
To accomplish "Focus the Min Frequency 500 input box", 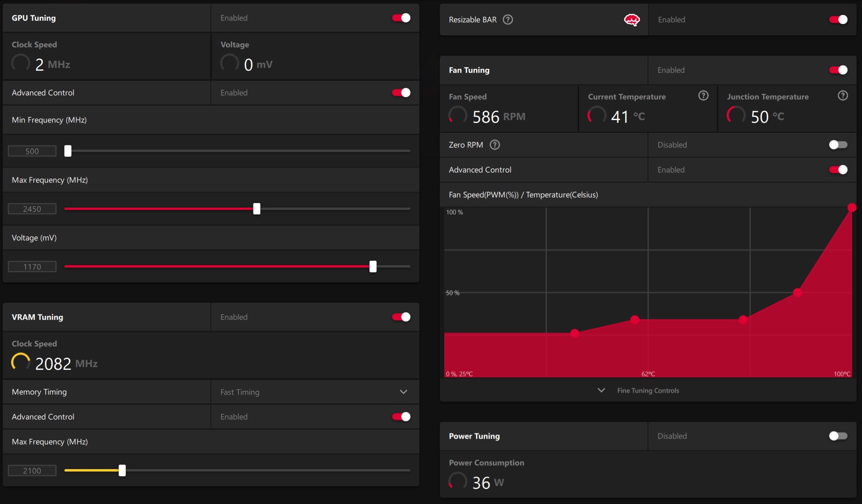I will coord(32,151).
